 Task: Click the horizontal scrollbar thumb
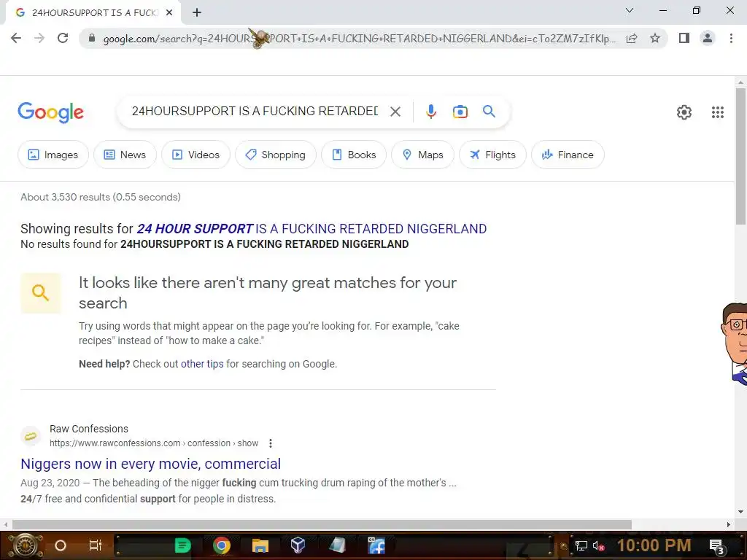tap(322, 524)
